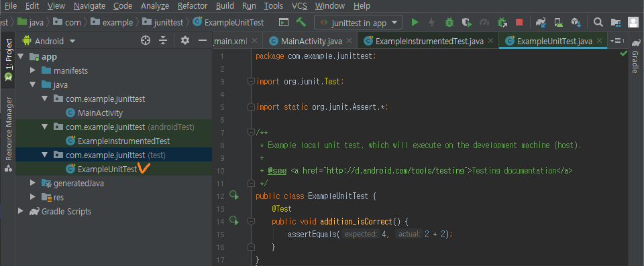Viewport: 644px width, 266px height.
Task: Select ExampleUnitTest in project tree
Action: (x=107, y=169)
